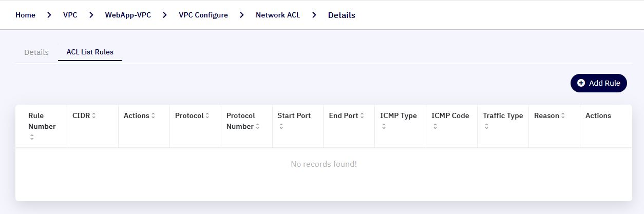Return to the Network ACL breadcrumb
Viewport: 644px width, 214px height.
click(278, 15)
